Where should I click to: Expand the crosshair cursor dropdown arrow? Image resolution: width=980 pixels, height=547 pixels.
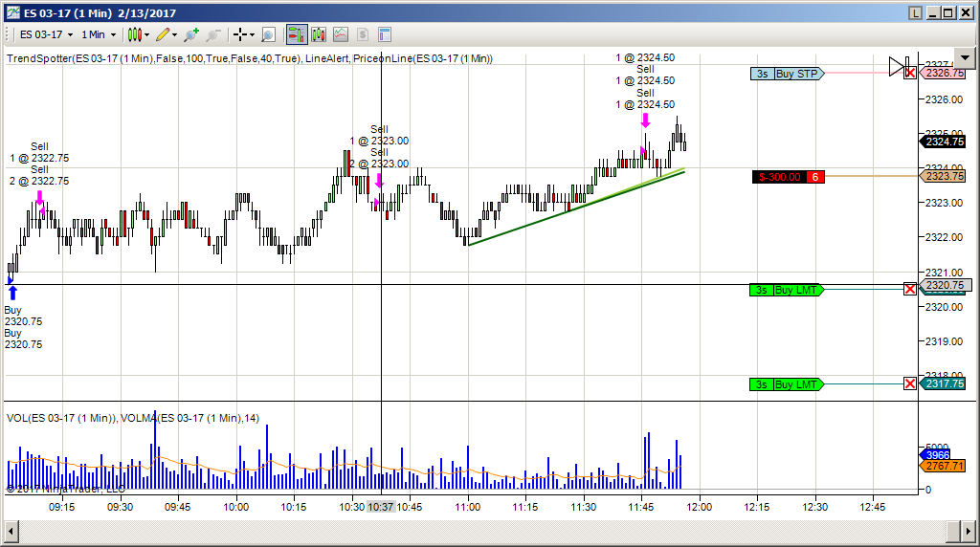(x=253, y=35)
